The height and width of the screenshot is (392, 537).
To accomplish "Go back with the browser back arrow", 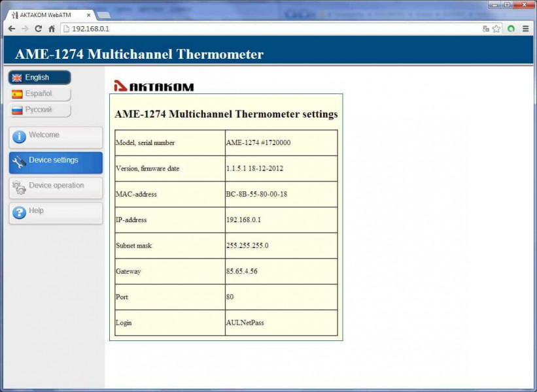I will tap(12, 29).
